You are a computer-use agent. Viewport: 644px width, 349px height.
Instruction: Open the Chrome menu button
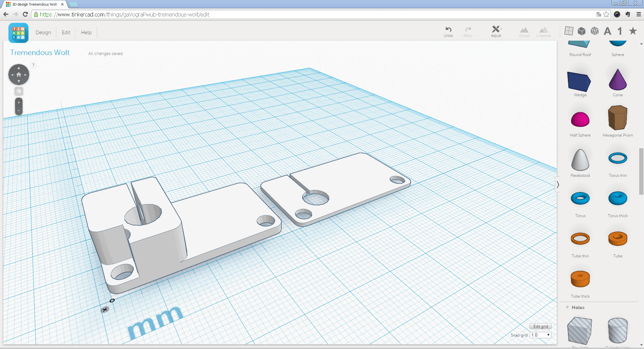(x=638, y=14)
